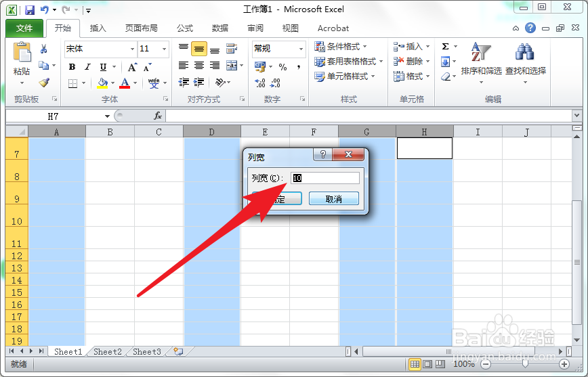
Task: Center text horizontally
Action: tap(199, 66)
